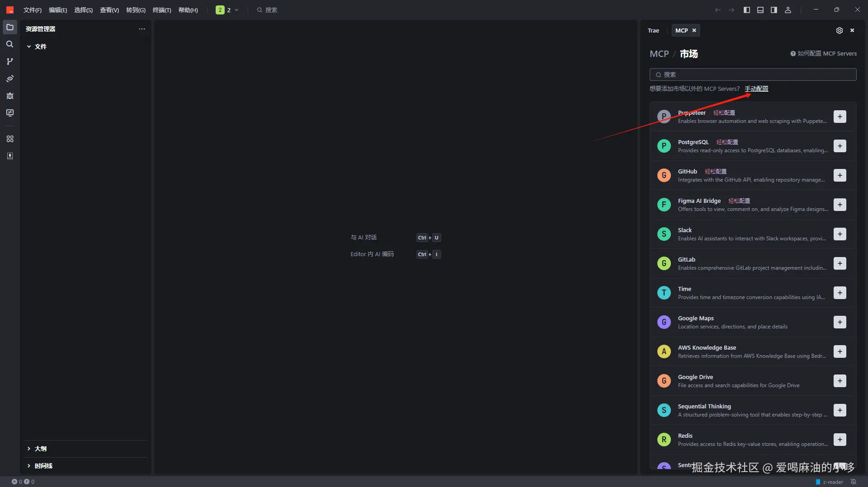Switch to the Trae tab
Image resolution: width=868 pixels, height=487 pixels.
653,30
